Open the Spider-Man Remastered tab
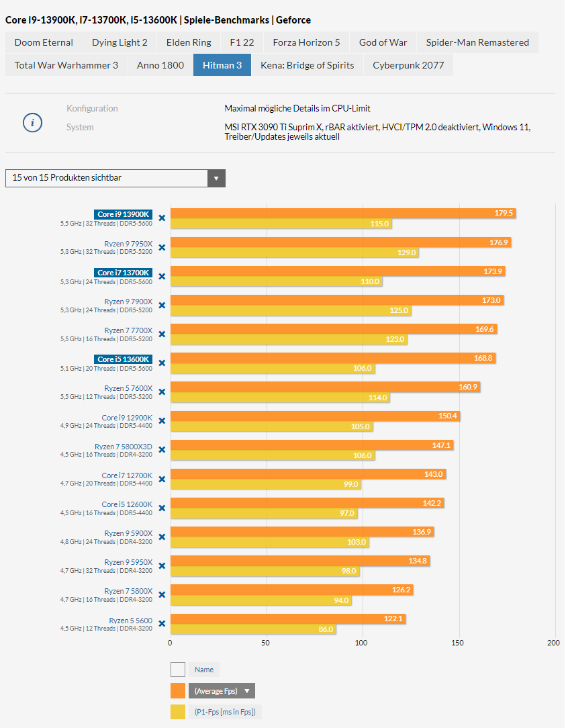 pos(477,42)
